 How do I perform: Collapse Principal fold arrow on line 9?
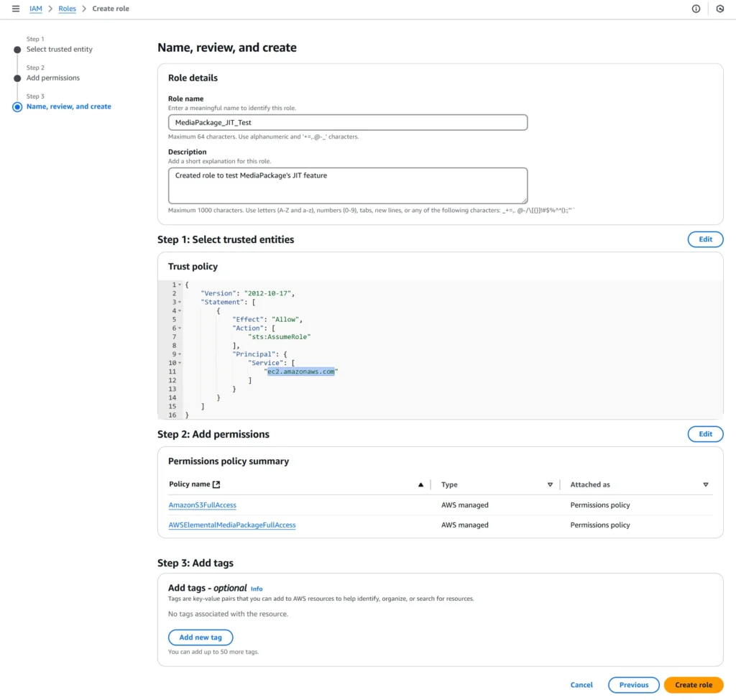[180, 354]
